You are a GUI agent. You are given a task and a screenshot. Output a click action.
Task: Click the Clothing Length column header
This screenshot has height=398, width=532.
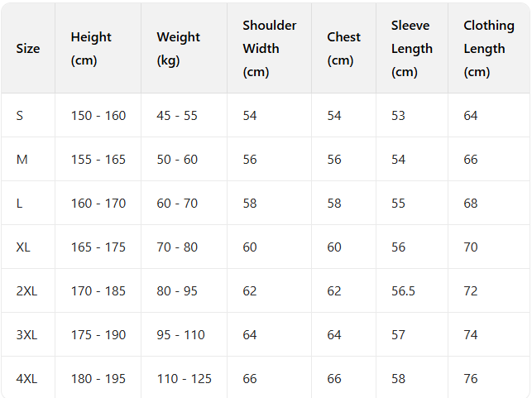pos(484,49)
